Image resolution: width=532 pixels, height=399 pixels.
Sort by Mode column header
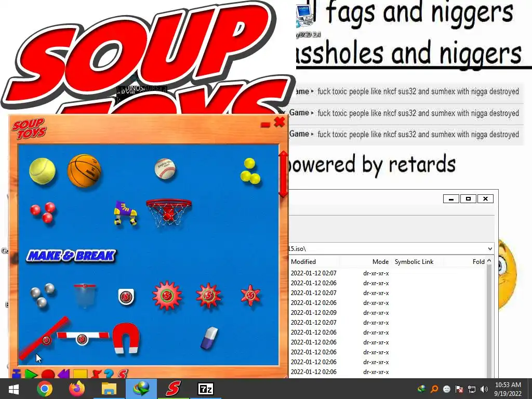pyautogui.click(x=380, y=262)
